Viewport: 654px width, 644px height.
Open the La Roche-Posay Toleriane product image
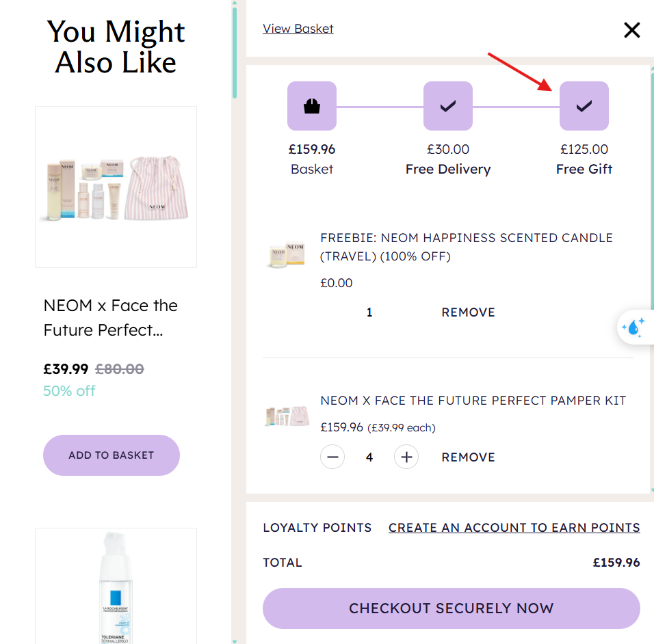click(x=116, y=587)
